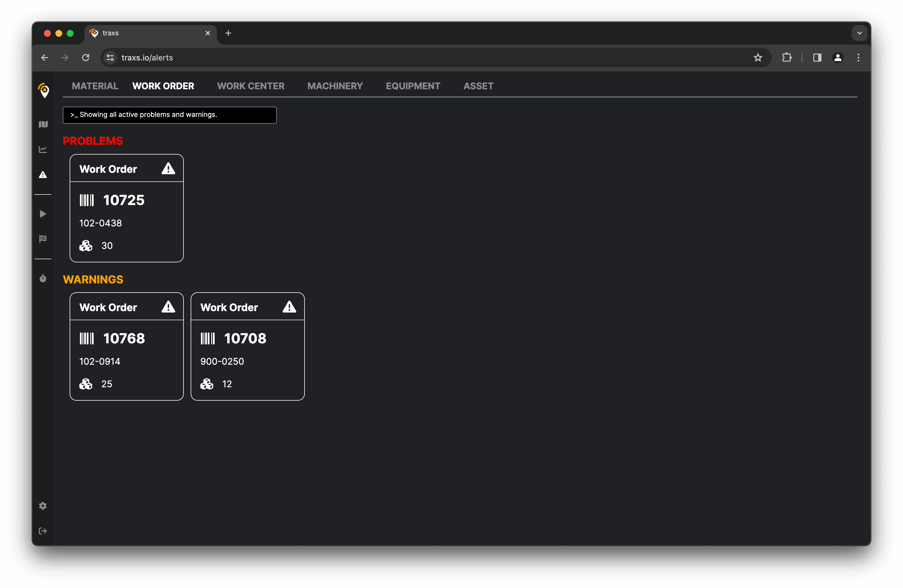Bookmark this page with the star
The width and height of the screenshot is (903, 588).
click(x=758, y=58)
